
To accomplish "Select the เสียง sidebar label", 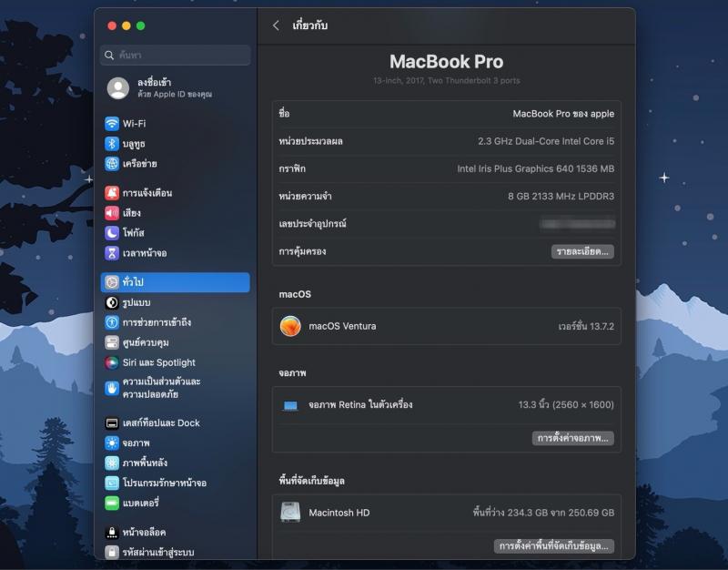I will coord(132,213).
